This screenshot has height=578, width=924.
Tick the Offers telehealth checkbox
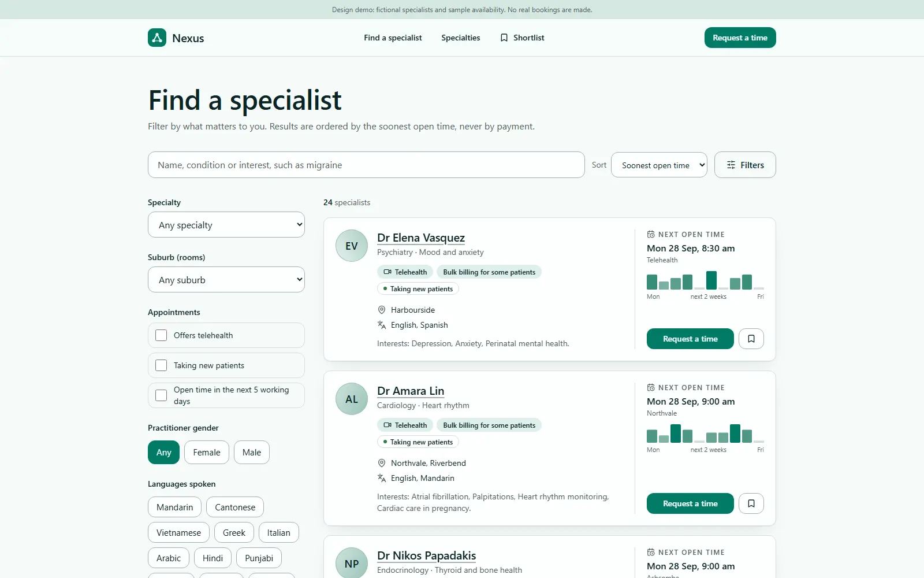point(161,335)
